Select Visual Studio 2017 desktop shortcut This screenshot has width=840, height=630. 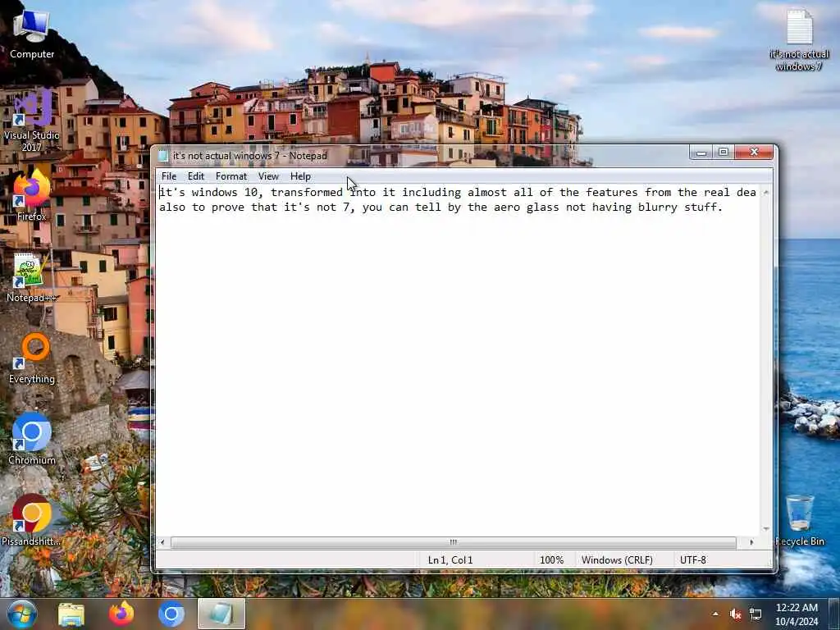pyautogui.click(x=32, y=121)
